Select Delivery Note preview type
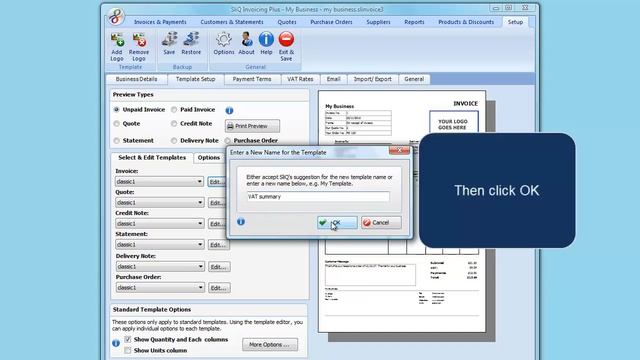The width and height of the screenshot is (640, 360). coord(174,140)
